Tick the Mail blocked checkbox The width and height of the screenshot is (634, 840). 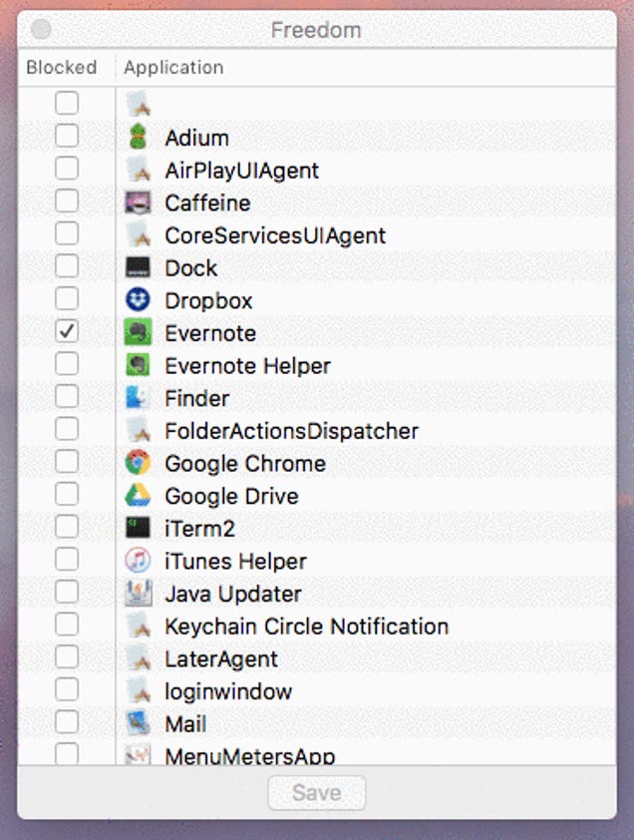[67, 721]
